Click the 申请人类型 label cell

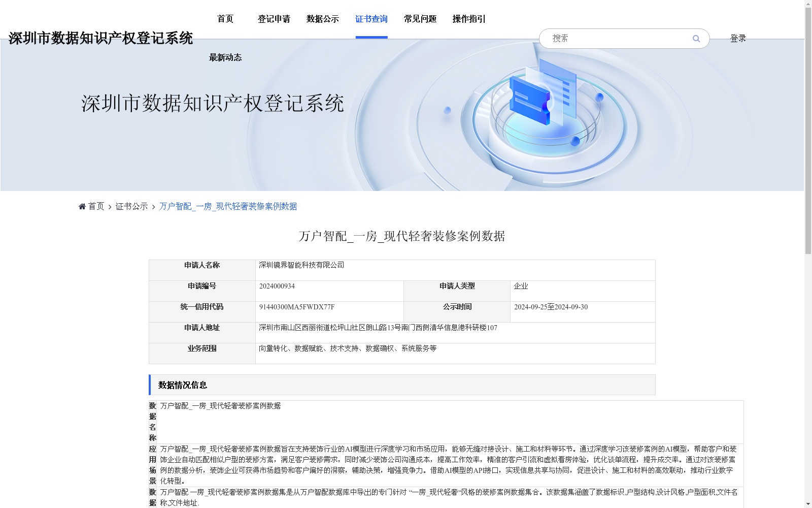tap(457, 291)
